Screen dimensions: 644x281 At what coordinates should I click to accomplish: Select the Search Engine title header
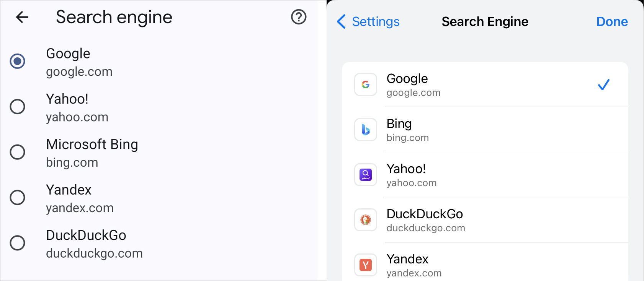485,22
